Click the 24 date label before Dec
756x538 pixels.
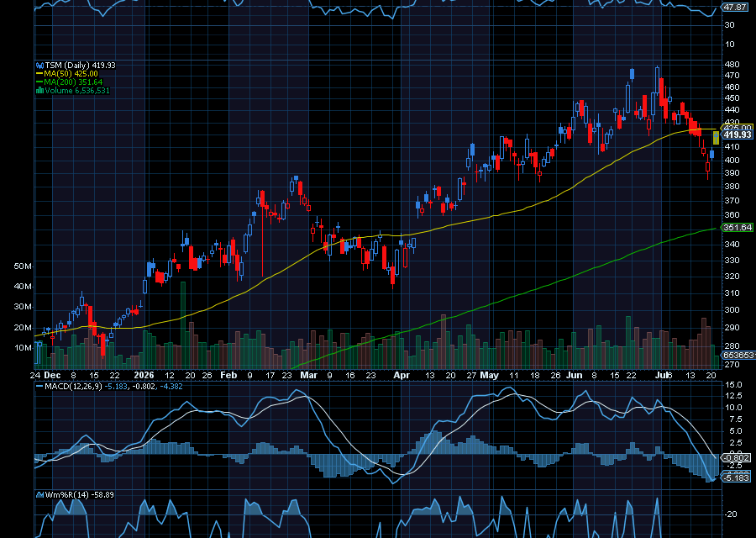tap(34, 375)
